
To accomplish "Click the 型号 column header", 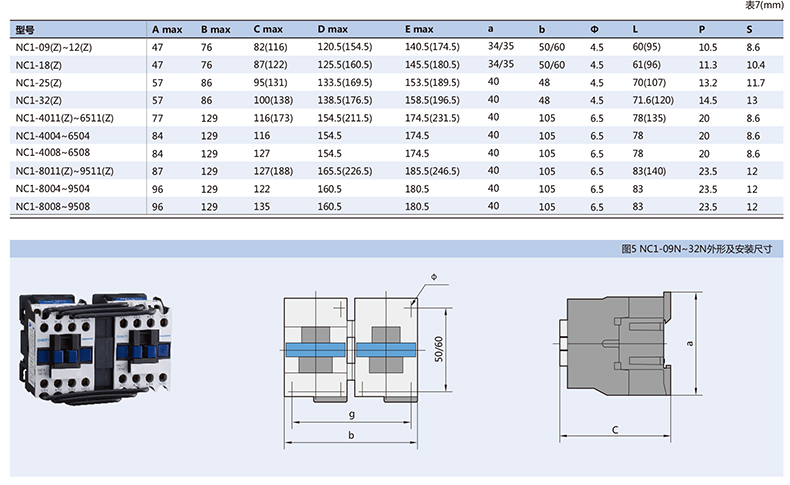I will [x=26, y=31].
